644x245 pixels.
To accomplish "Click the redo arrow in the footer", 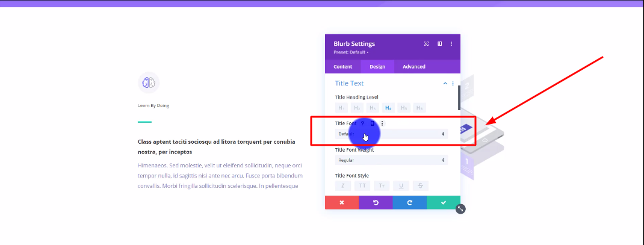I will 409,203.
